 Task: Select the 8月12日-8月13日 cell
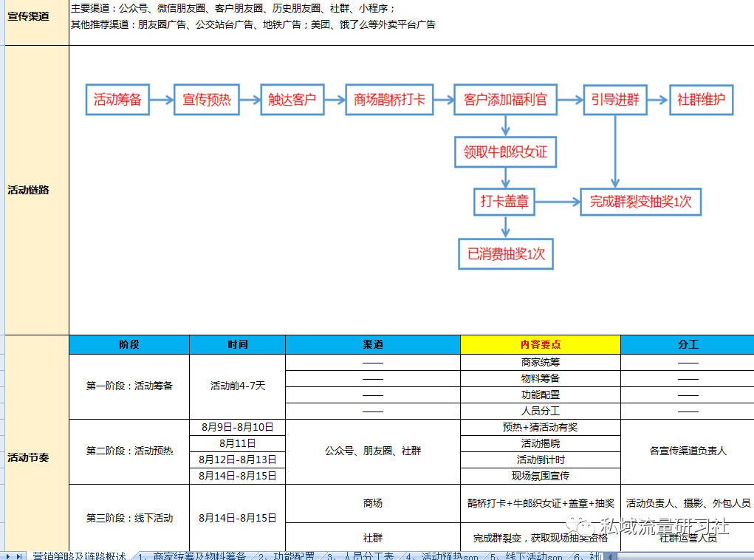tap(238, 460)
